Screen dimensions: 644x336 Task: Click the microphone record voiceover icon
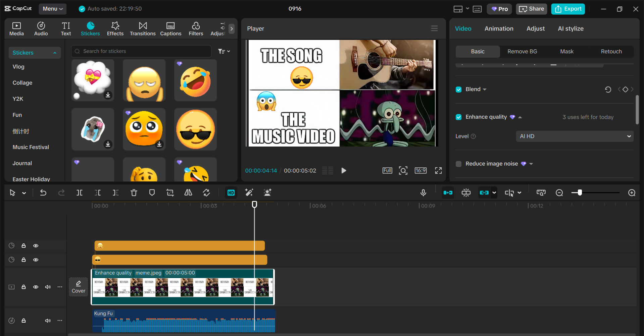pyautogui.click(x=424, y=192)
